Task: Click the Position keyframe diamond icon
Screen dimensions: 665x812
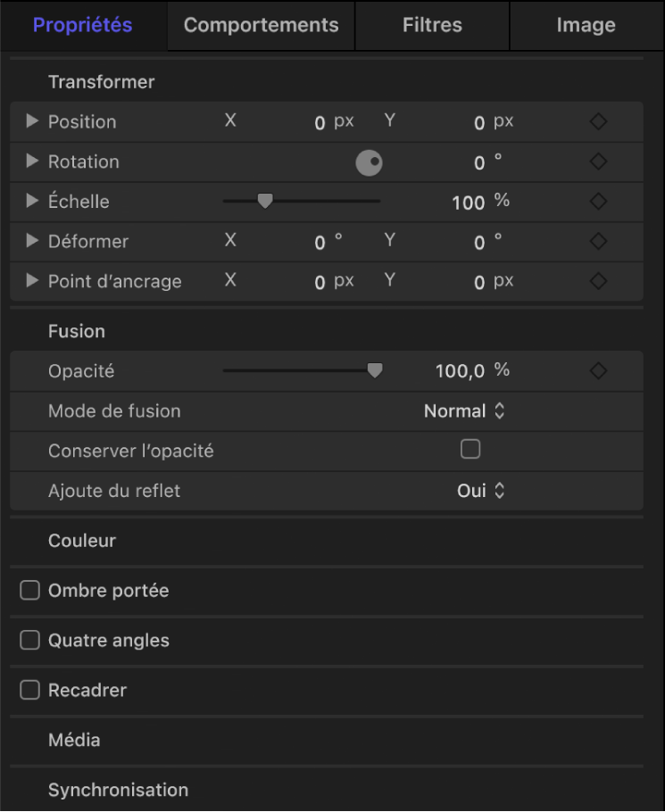Action: coord(598,121)
